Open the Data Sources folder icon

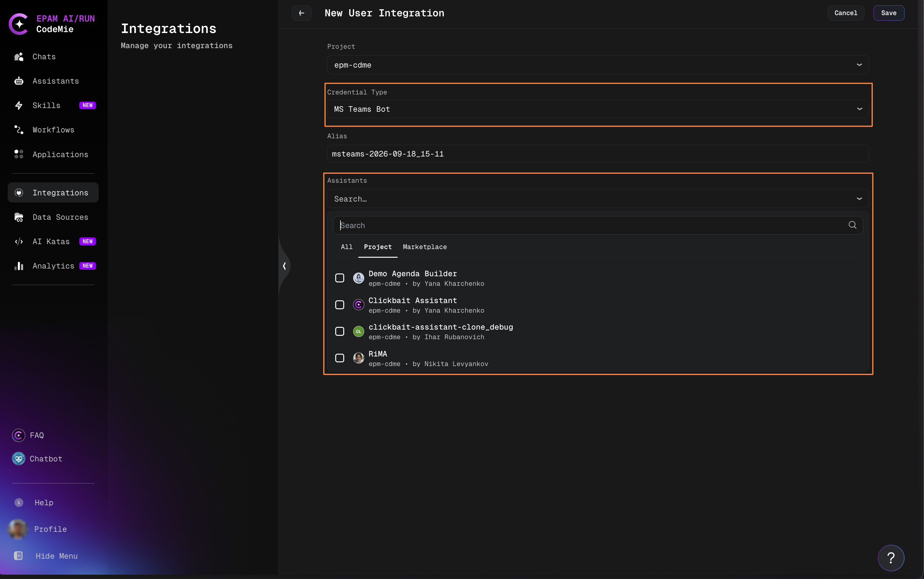(19, 217)
